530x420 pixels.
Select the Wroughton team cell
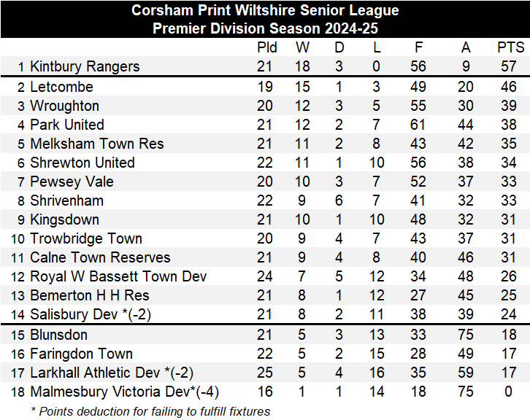point(65,106)
